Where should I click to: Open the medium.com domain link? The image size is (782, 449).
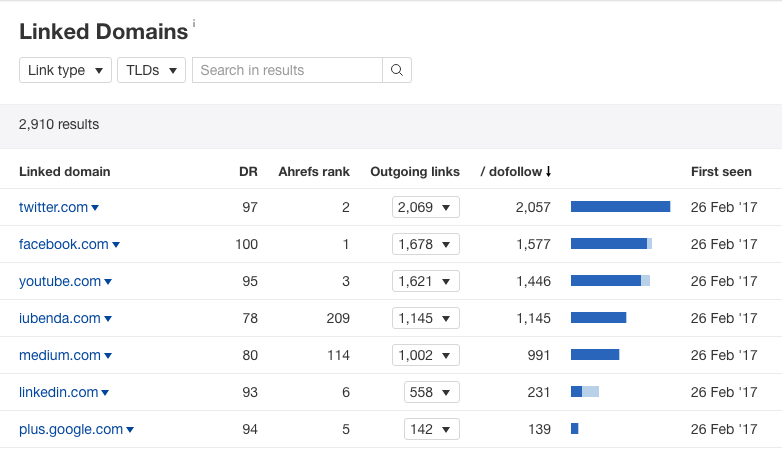(60, 355)
